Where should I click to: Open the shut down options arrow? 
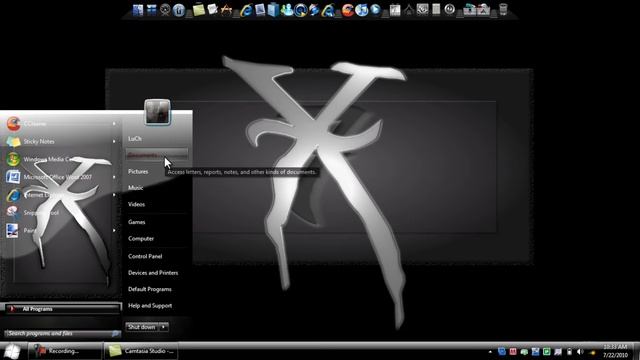click(163, 327)
